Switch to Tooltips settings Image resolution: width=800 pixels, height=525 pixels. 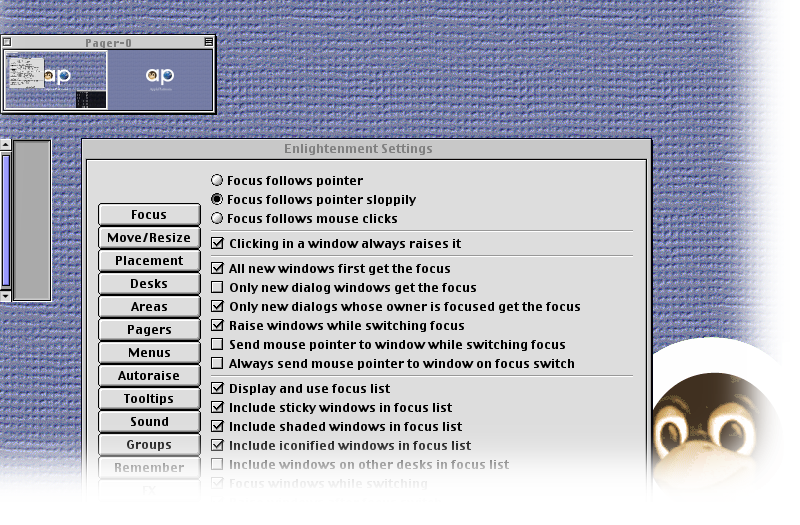tap(149, 398)
